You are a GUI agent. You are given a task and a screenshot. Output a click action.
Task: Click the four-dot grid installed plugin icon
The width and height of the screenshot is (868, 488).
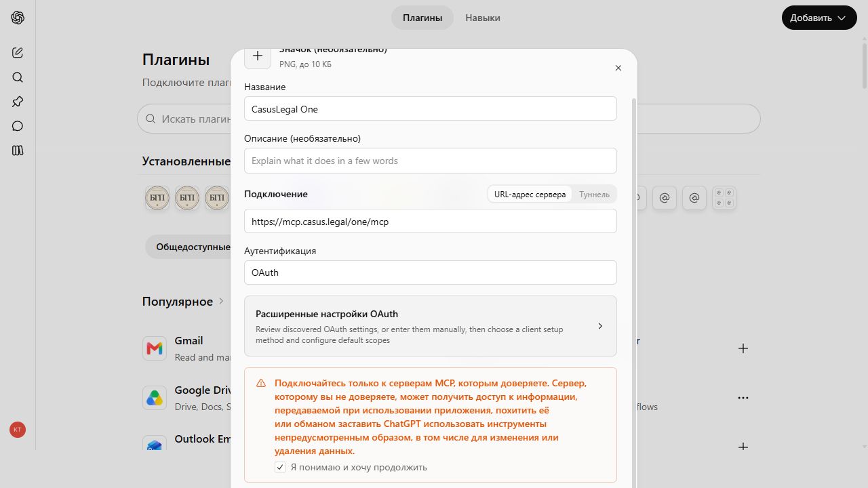coord(724,198)
